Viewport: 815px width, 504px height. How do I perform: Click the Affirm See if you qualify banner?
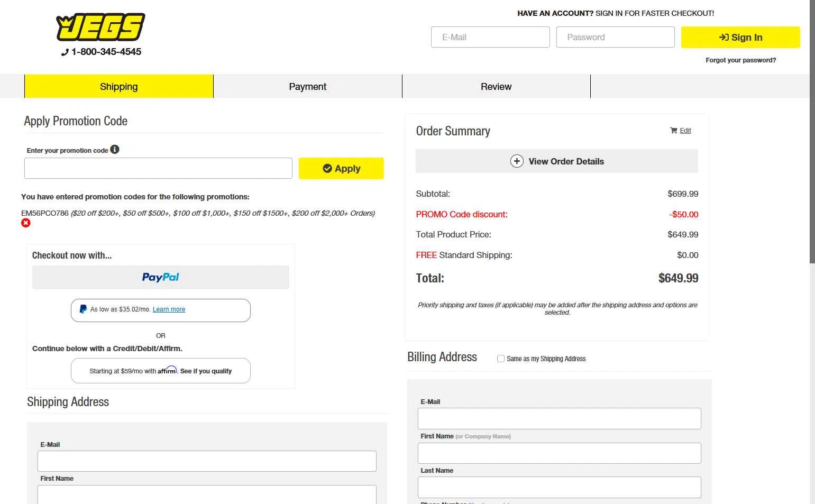coord(161,371)
